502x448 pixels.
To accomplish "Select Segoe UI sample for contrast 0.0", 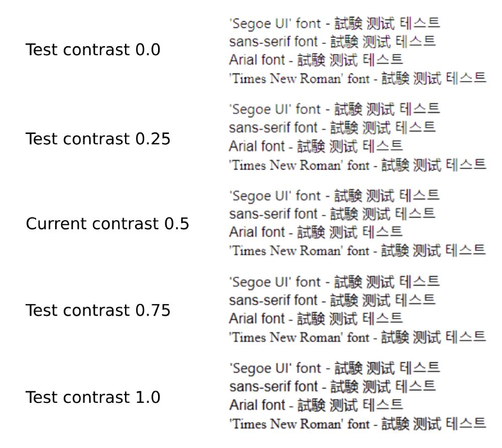I will pyautogui.click(x=334, y=23).
